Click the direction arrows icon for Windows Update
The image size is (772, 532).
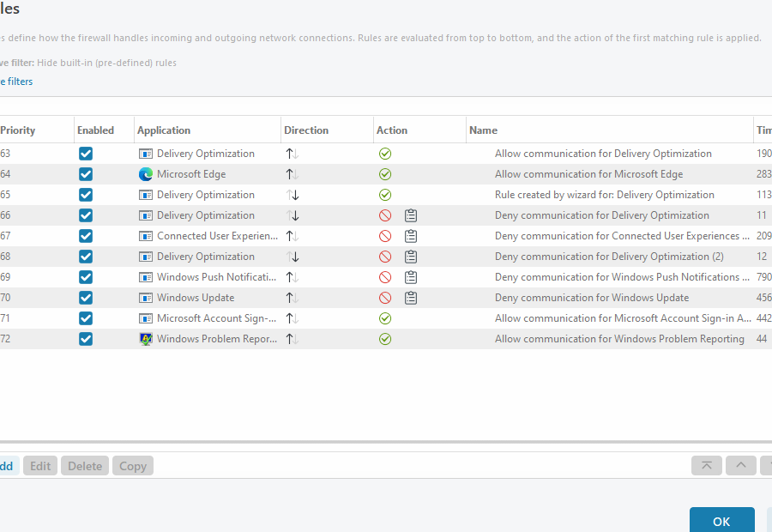[293, 298]
